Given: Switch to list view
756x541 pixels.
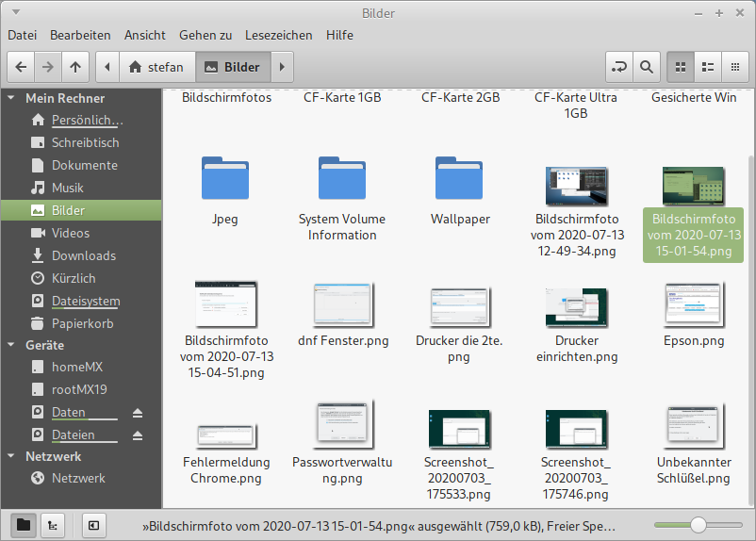Looking at the screenshot, I should coord(707,67).
